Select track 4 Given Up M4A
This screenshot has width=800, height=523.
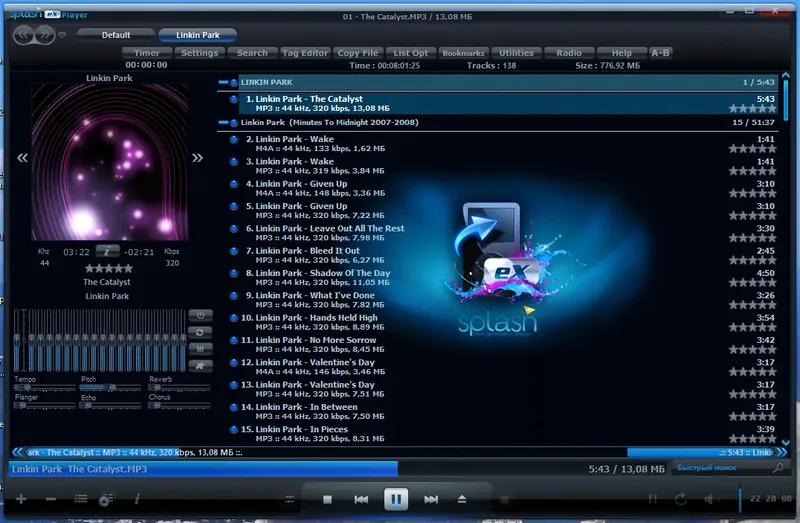click(508, 188)
